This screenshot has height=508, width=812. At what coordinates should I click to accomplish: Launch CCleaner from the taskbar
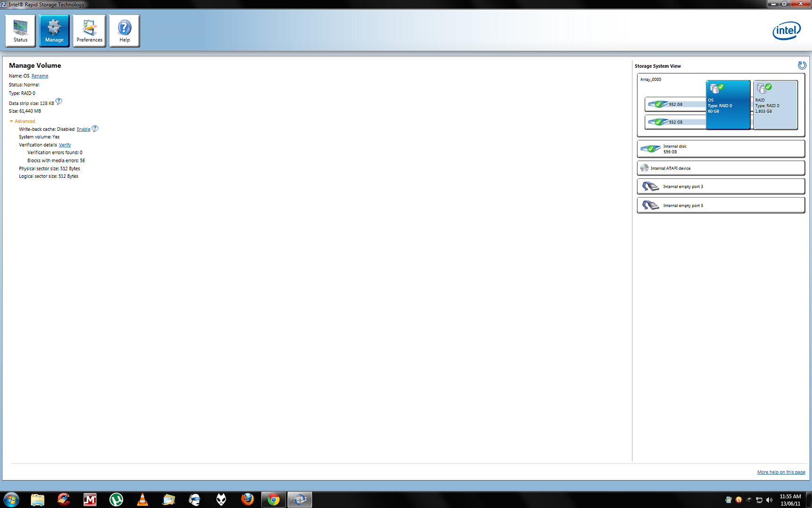click(x=64, y=500)
